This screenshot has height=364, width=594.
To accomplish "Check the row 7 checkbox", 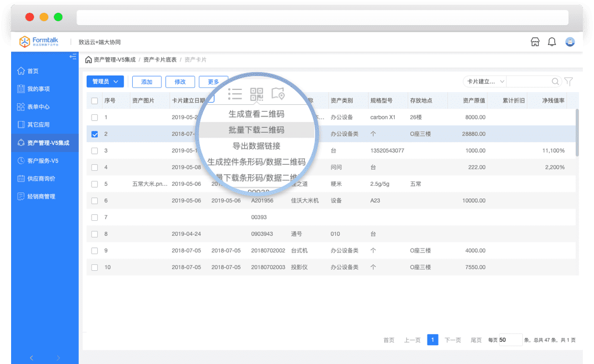I will tap(95, 218).
